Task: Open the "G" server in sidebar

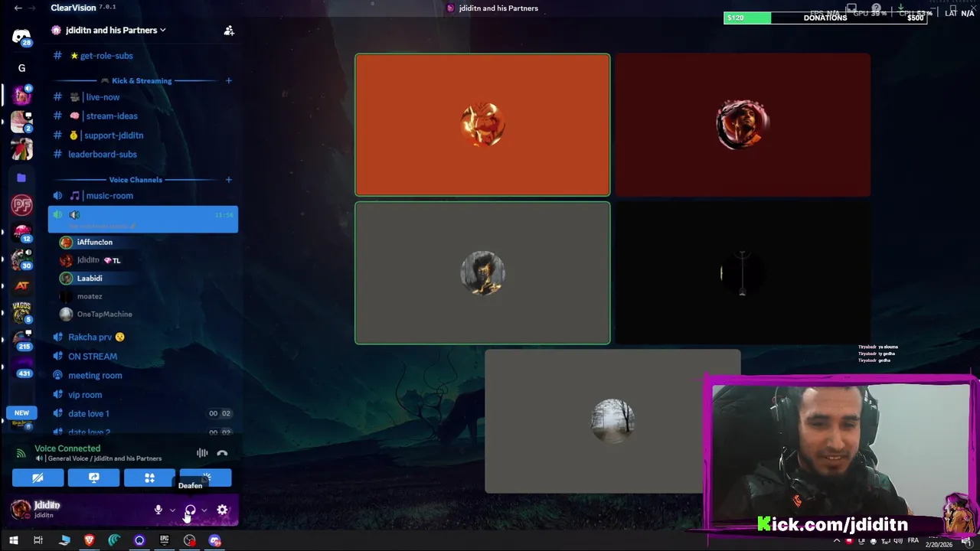Action: tap(21, 68)
